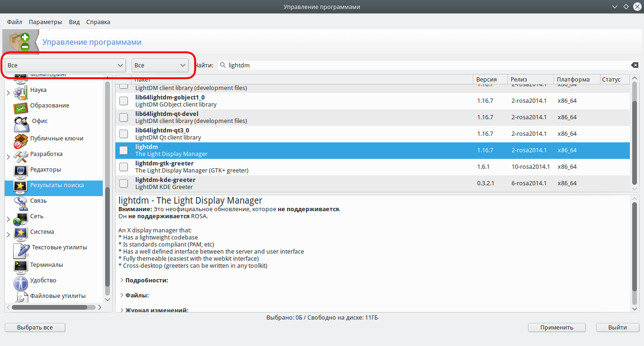644x346 pixels.
Task: Click the Статус column header
Action: click(615, 79)
